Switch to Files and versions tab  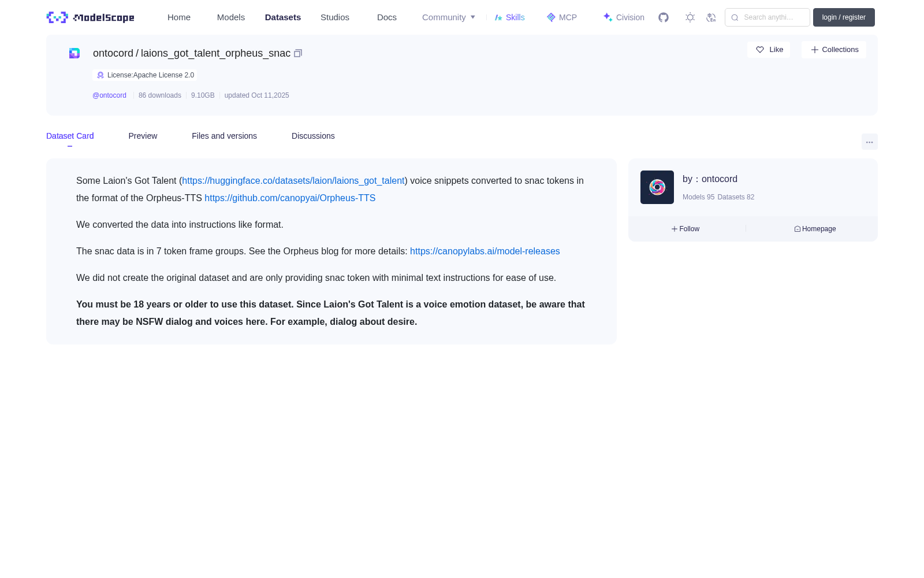[x=224, y=136]
